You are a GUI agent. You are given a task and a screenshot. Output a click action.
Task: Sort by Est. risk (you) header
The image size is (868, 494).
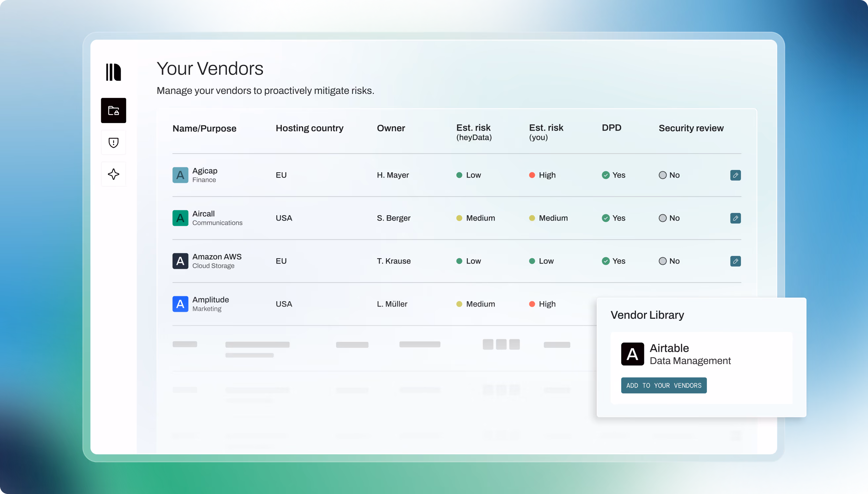546,132
